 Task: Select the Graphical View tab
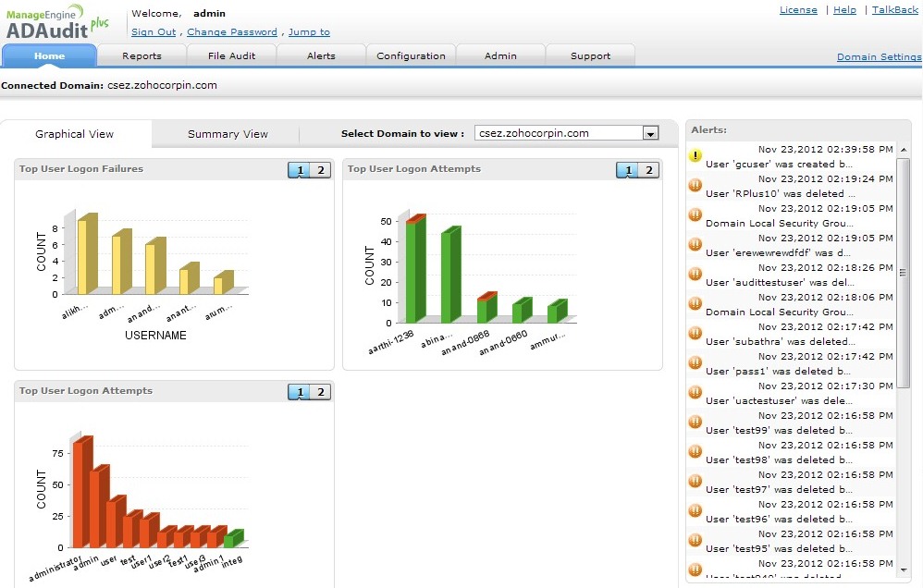pyautogui.click(x=75, y=134)
